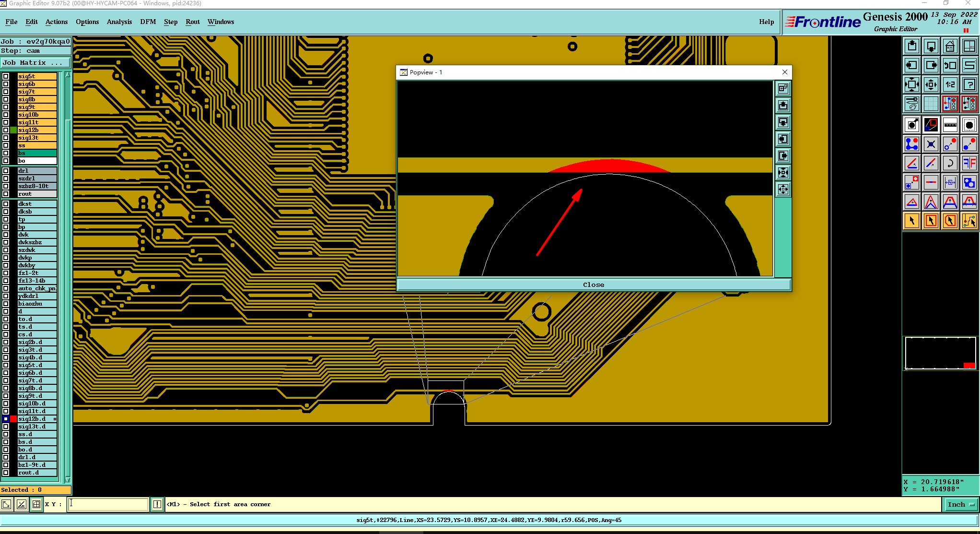Click the red sig12b.d color swatch
Viewport: 980px width, 534px height.
(13, 419)
